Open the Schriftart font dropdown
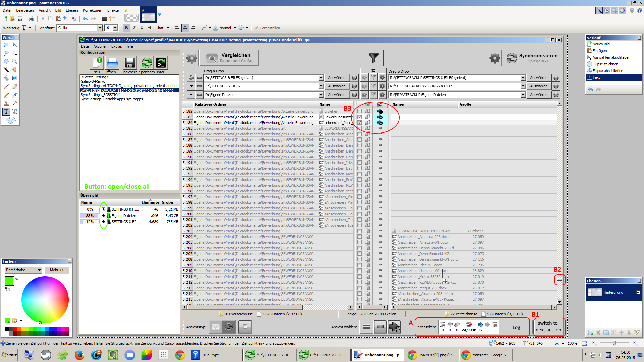 tap(100, 28)
